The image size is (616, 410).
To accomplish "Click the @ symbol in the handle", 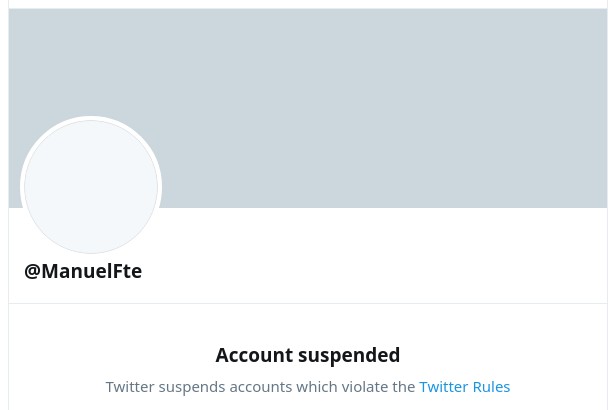I will coord(32,272).
